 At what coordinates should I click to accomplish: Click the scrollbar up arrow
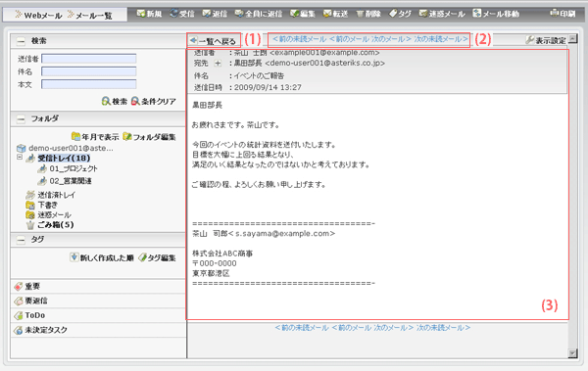[x=572, y=38]
